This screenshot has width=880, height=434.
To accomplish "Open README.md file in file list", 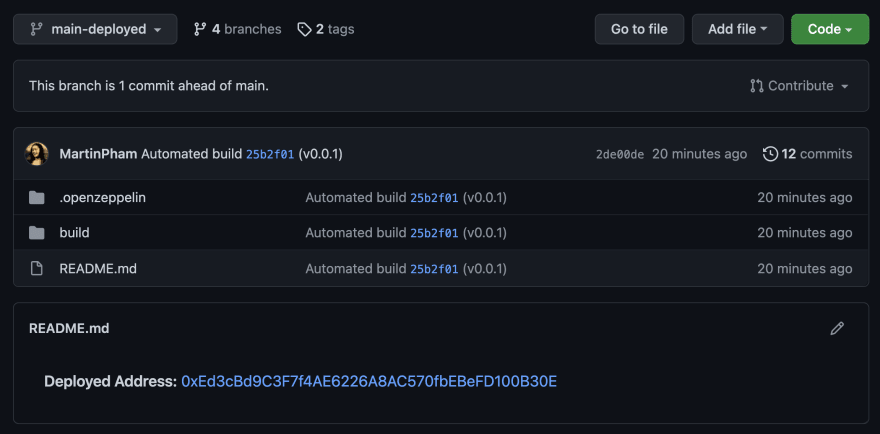I will (x=98, y=269).
